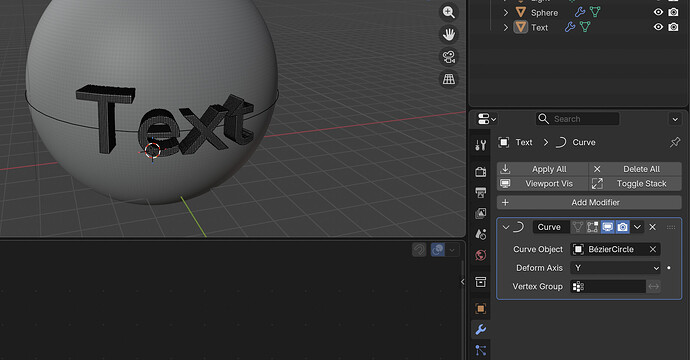Open the View Layer properties tab
The height and width of the screenshot is (360, 690).
pyautogui.click(x=481, y=213)
